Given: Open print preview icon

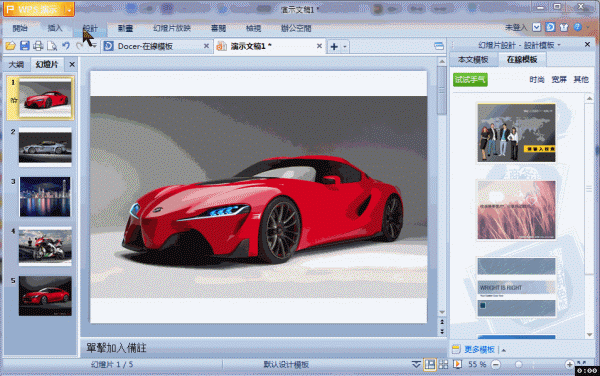Looking at the screenshot, I should coord(52,46).
